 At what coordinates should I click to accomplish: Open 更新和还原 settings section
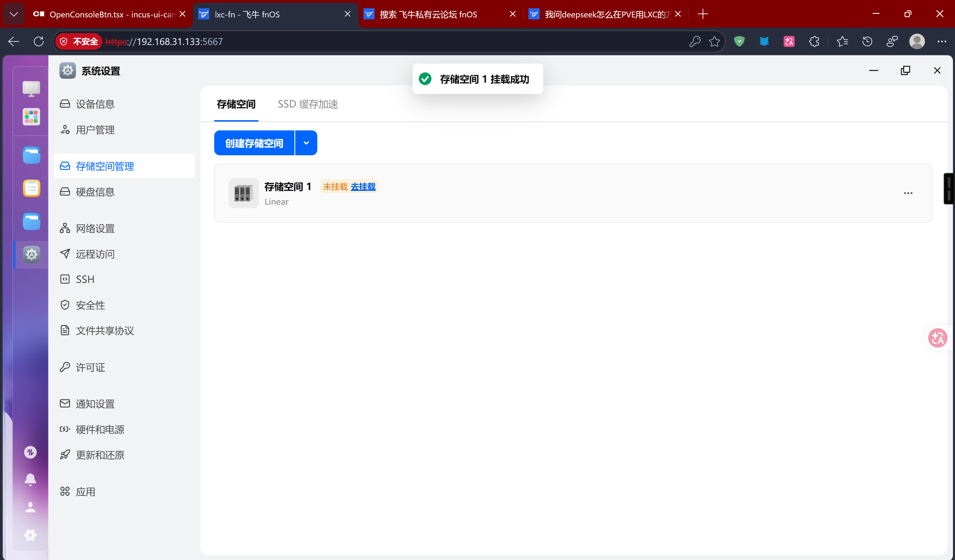pos(100,455)
